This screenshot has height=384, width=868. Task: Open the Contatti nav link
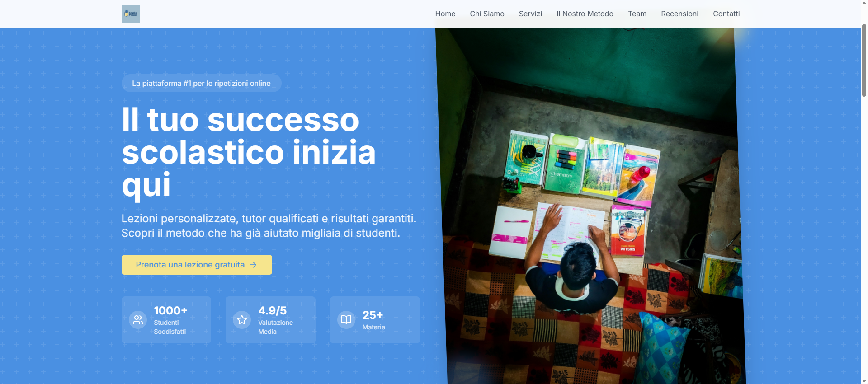[x=726, y=14]
